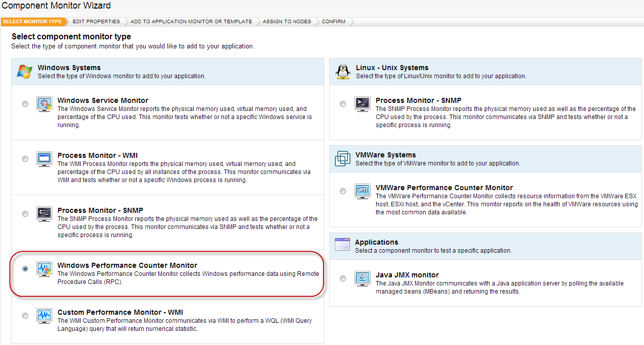Click the Windows Service Monitor gear icon

(44, 104)
